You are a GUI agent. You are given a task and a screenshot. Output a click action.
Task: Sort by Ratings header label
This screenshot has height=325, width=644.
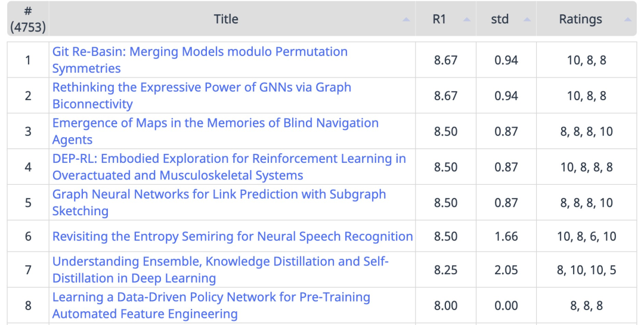coord(580,19)
